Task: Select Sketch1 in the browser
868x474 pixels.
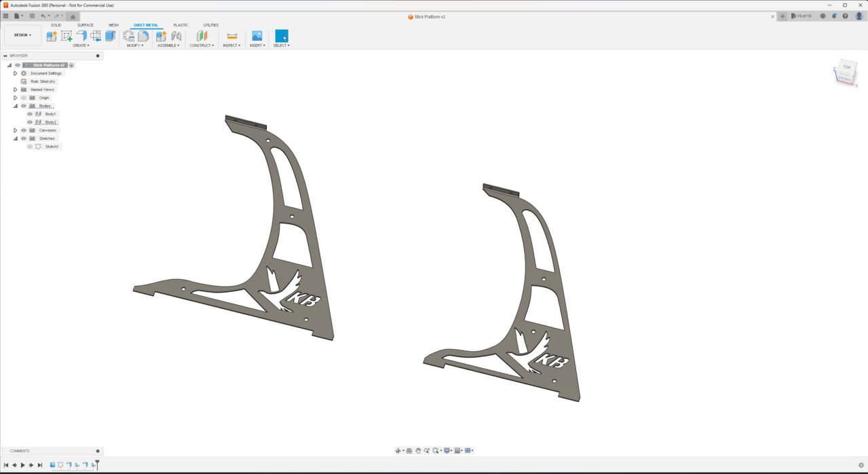Action: click(x=52, y=147)
